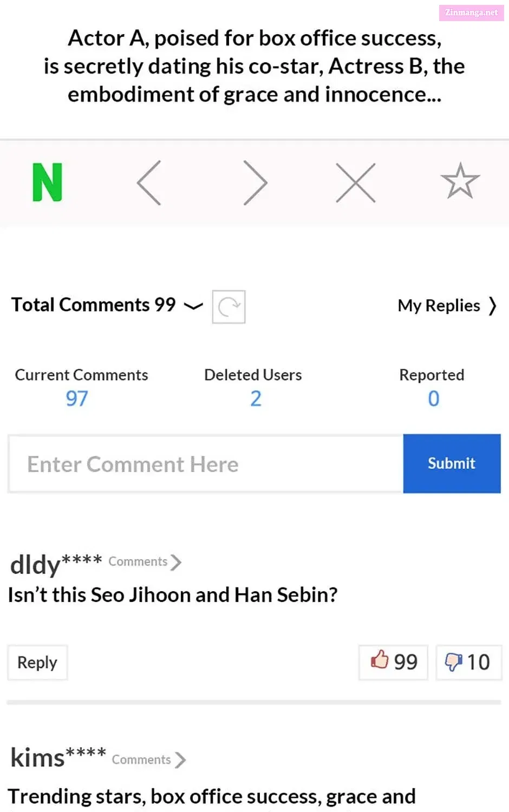Screen dimensions: 509x812
Task: Go back with the left arrow icon
Action: 149,182
